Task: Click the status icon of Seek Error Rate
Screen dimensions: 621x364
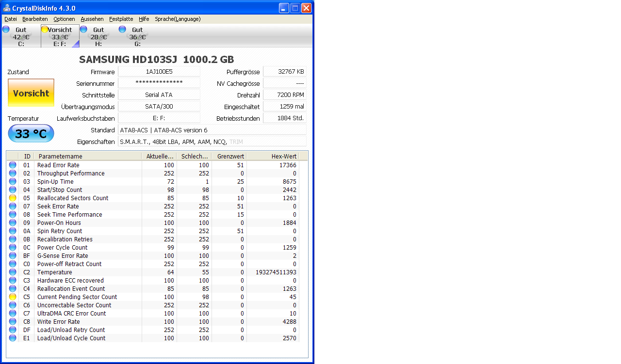Action: pyautogui.click(x=13, y=206)
